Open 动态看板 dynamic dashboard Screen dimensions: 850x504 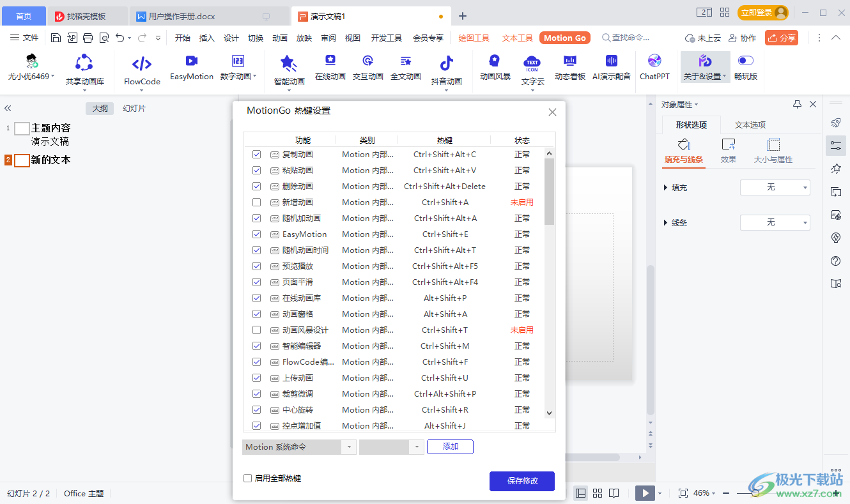pyautogui.click(x=570, y=68)
